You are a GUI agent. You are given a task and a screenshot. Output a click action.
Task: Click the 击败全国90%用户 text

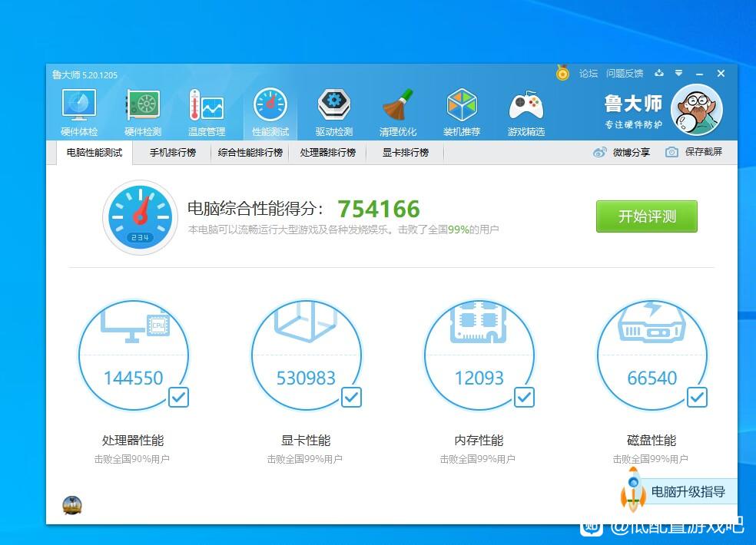[131, 459]
